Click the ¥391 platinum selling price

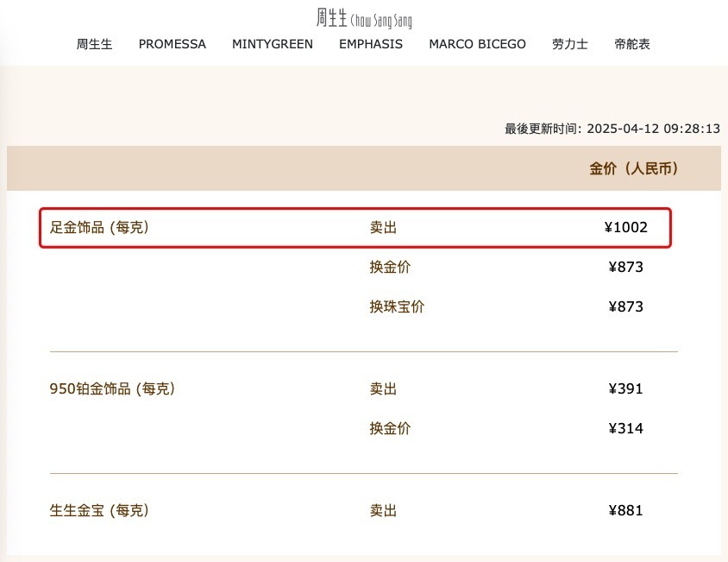coord(625,389)
